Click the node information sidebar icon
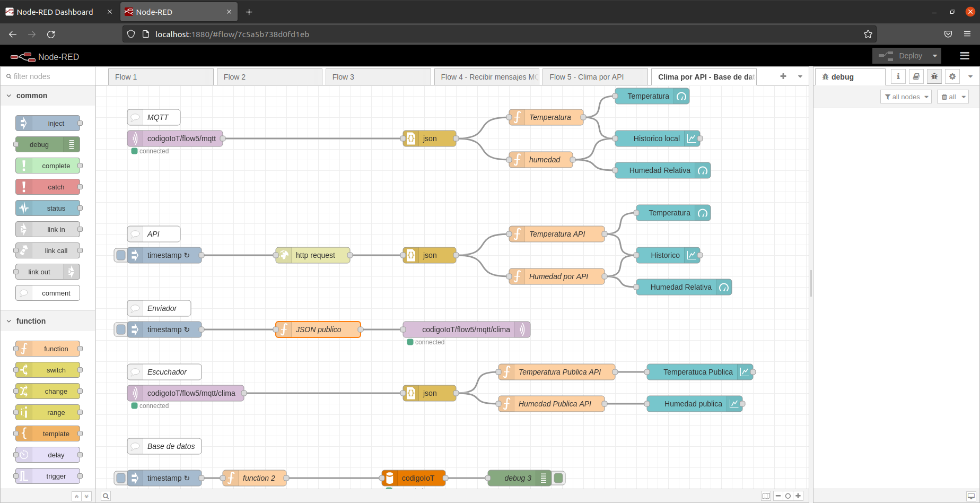The image size is (980, 503). [x=898, y=76]
